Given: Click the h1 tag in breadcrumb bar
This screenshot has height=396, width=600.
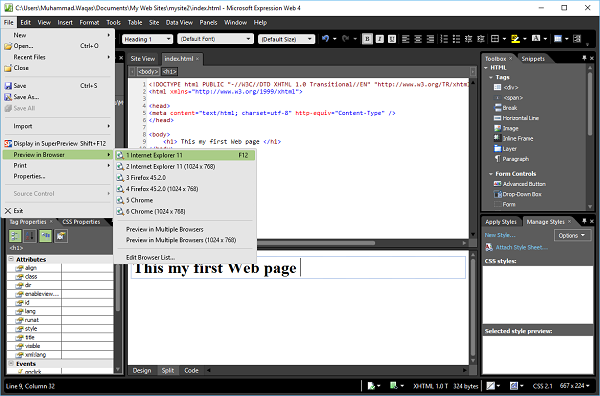Looking at the screenshot, I should pos(170,72).
